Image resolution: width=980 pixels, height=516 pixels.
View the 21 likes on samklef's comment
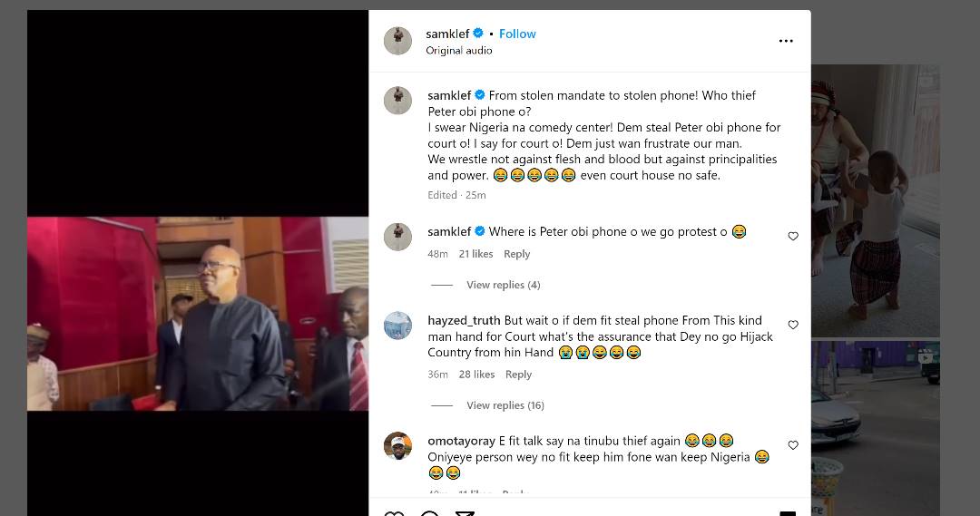pos(475,254)
